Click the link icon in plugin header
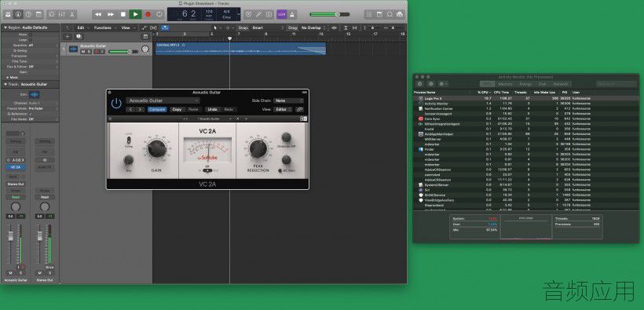This screenshot has width=644, height=310. click(300, 110)
